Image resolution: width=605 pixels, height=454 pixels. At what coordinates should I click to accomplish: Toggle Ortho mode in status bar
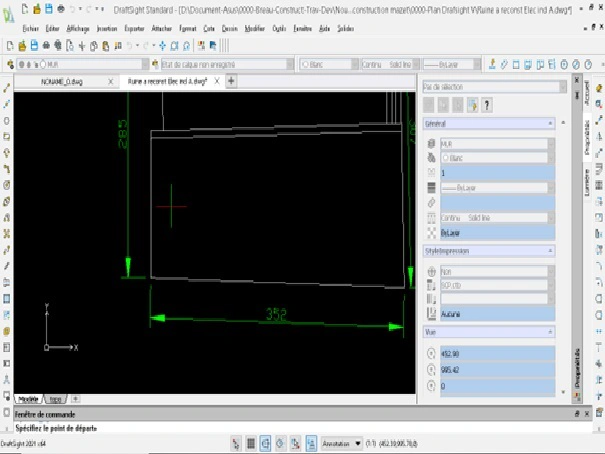265,442
